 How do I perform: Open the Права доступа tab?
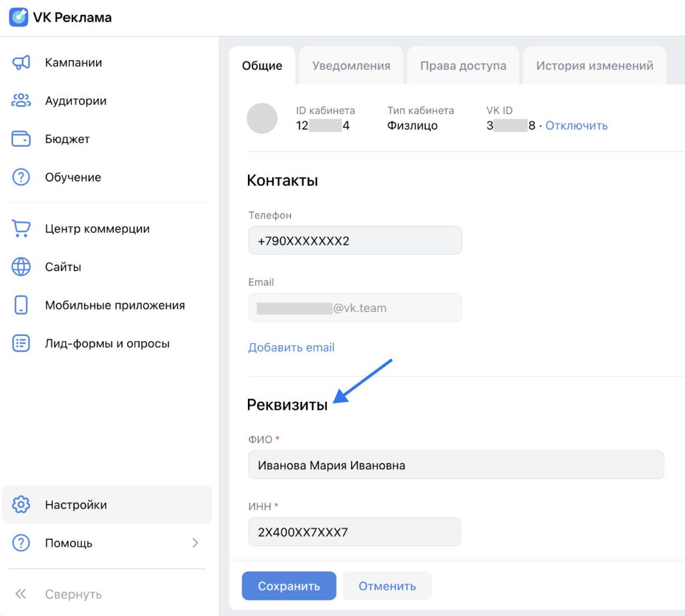point(463,65)
